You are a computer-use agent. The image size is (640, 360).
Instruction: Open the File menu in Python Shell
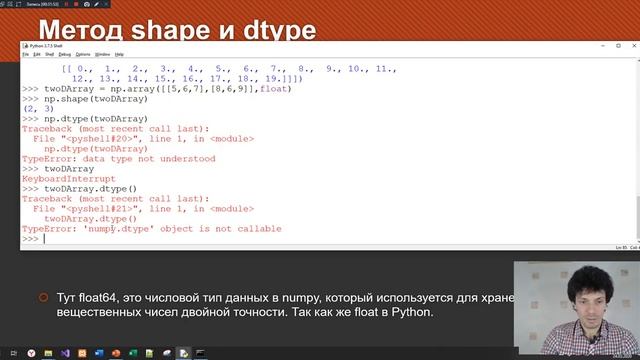pyautogui.click(x=25, y=54)
